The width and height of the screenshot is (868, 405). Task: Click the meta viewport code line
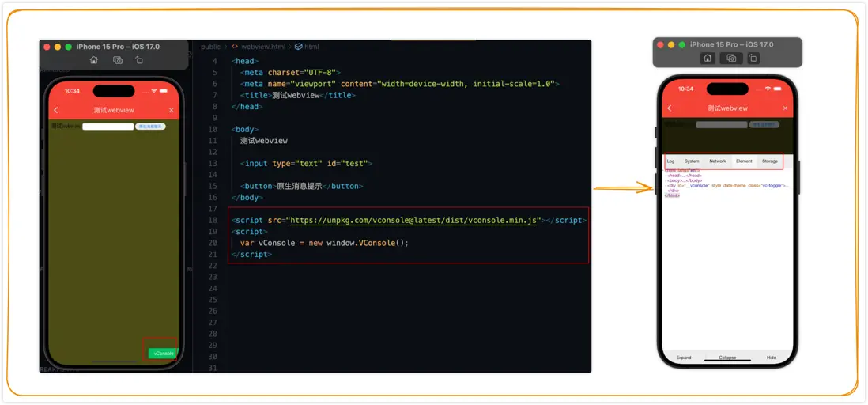tap(400, 84)
